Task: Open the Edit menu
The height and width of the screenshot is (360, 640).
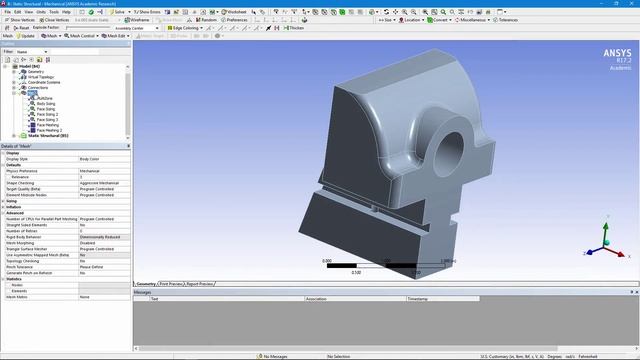Action: tap(18, 12)
